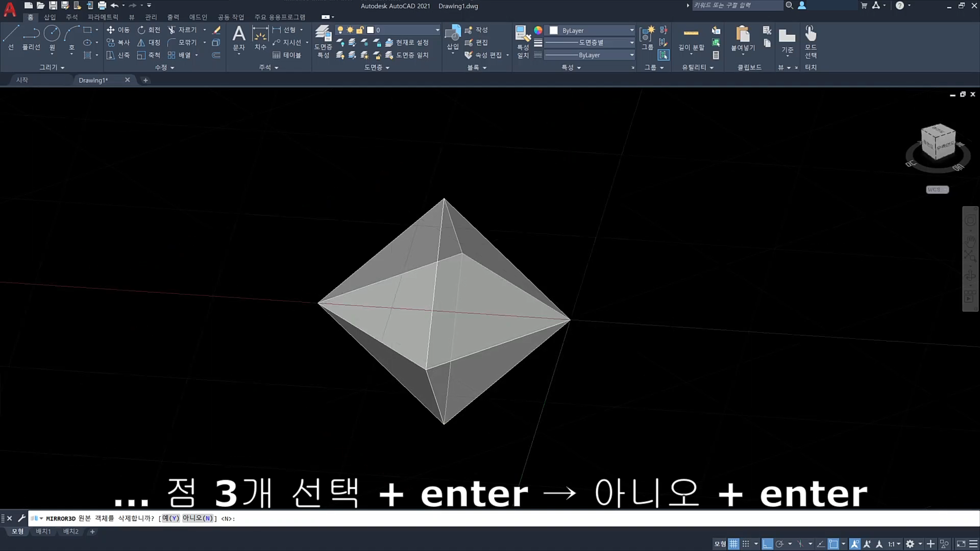Toggle Group Selection on/off in Group panel
The height and width of the screenshot is (551, 980).
[x=663, y=55]
